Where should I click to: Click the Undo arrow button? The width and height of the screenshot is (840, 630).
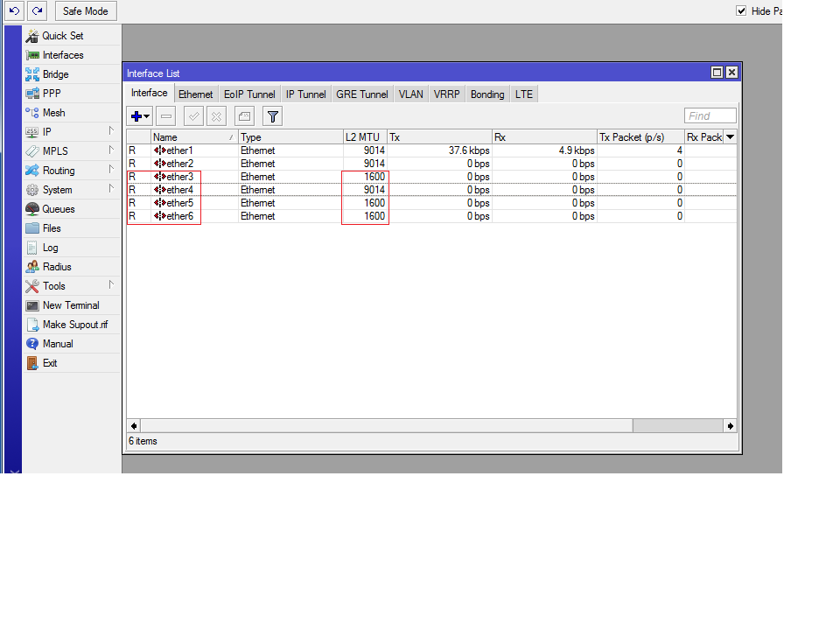[15, 10]
